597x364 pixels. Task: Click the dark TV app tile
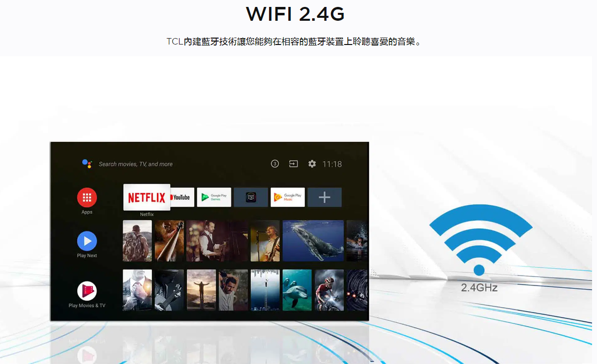point(251,197)
